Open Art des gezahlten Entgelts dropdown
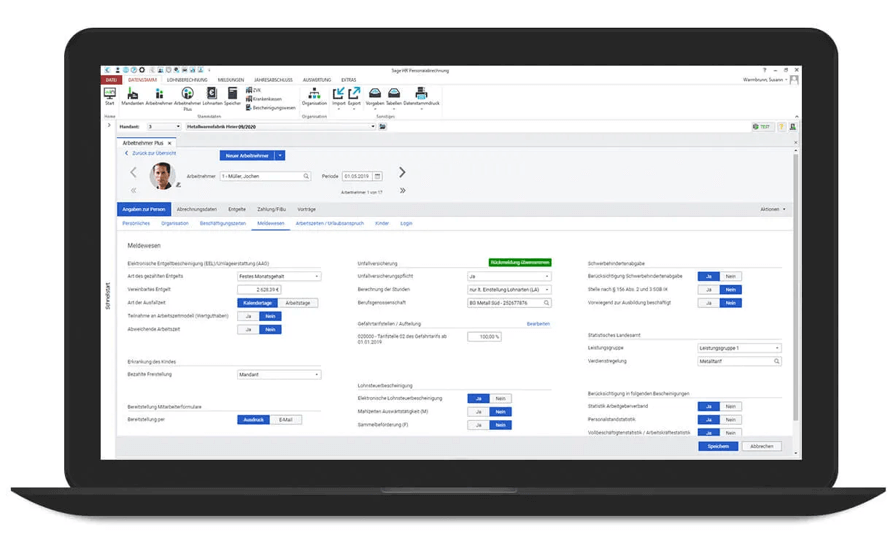 point(279,276)
